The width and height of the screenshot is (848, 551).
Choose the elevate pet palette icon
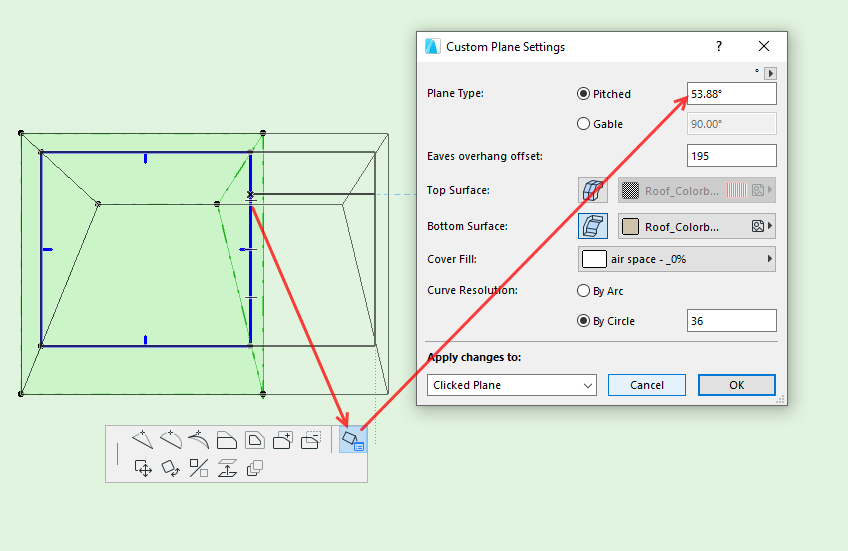(x=227, y=468)
